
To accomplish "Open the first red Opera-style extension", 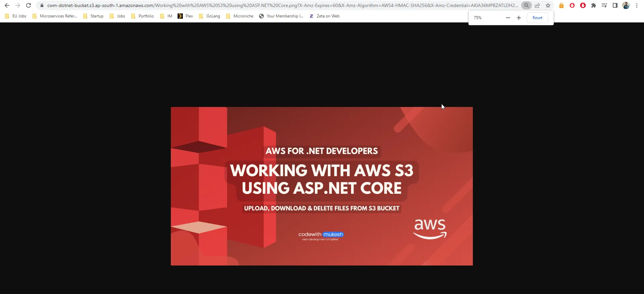I will pos(572,5).
